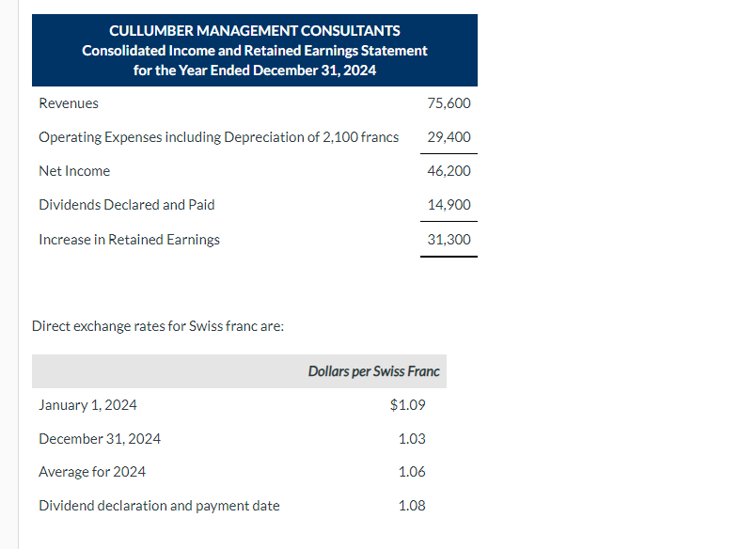Select 'Dividend declaration and payment date' label
The width and height of the screenshot is (756, 549).
coord(159,506)
